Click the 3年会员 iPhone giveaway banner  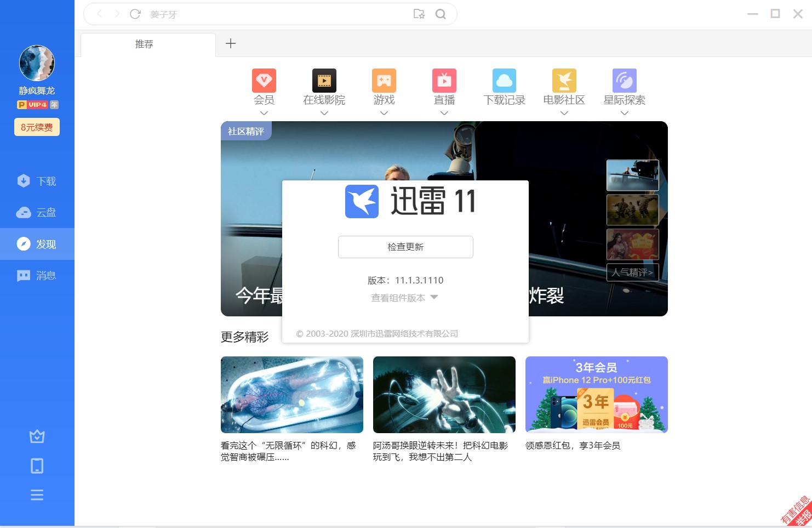pyautogui.click(x=596, y=394)
